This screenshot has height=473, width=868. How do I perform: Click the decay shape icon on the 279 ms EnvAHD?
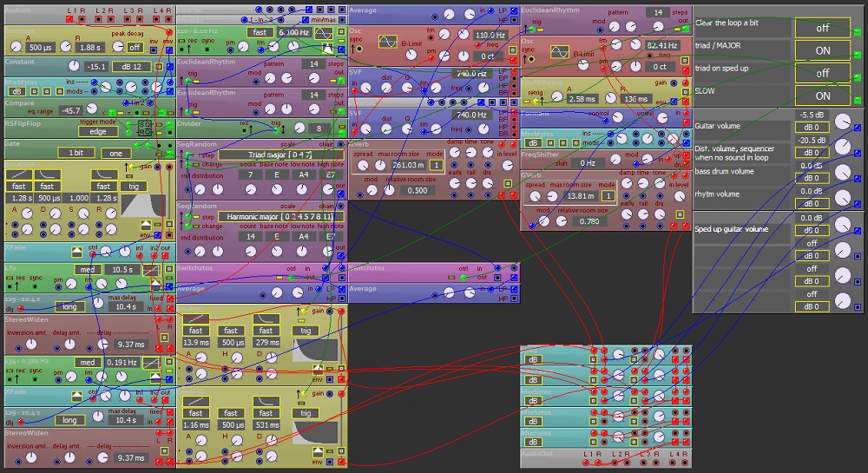266,319
